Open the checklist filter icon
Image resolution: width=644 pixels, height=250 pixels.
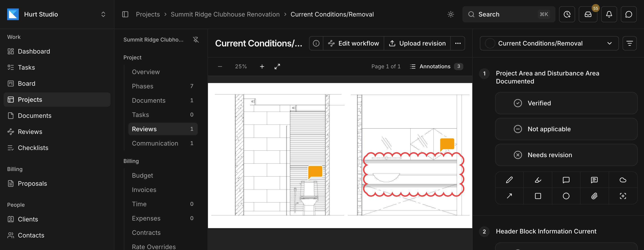point(629,43)
